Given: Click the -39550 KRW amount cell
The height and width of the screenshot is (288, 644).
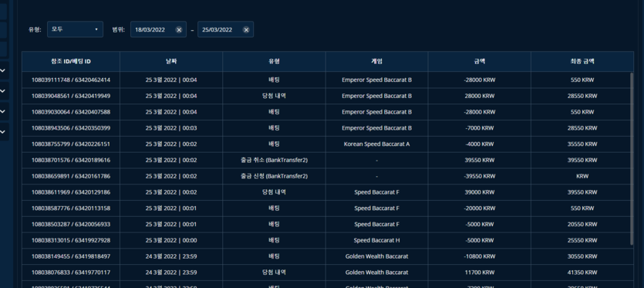Looking at the screenshot, I should pyautogui.click(x=479, y=176).
